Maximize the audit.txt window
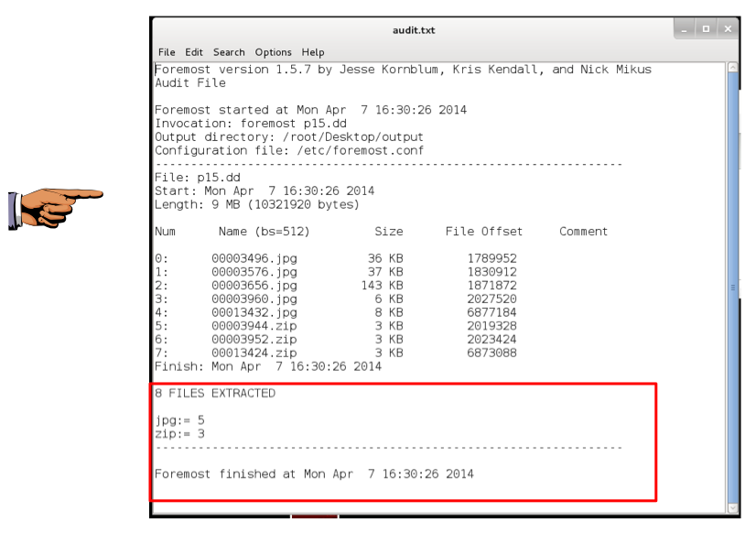Image resolution: width=756 pixels, height=533 pixels. 706,29
